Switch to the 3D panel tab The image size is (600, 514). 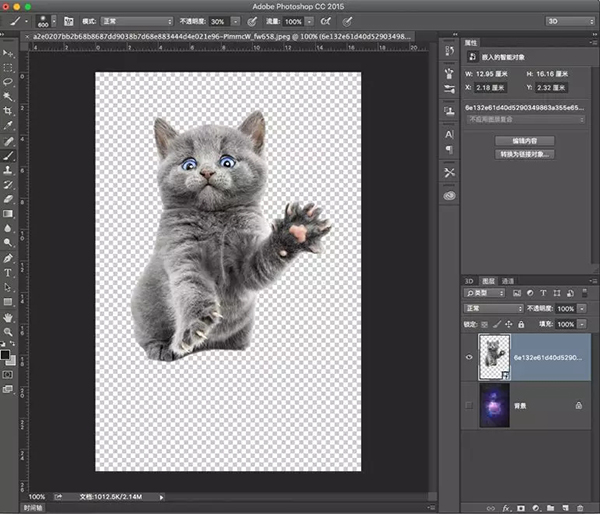tap(471, 281)
